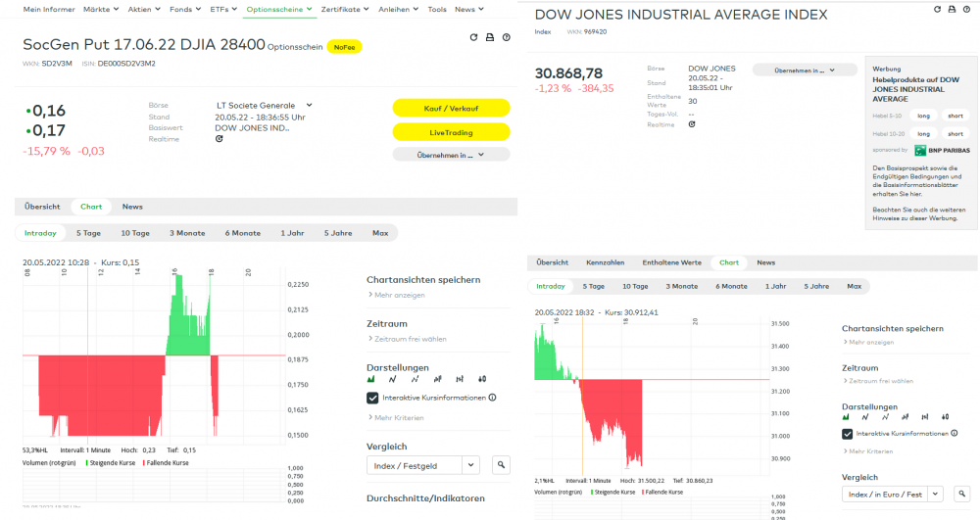
Task: Toggle Interaktive Kursinformationen checkbox in SocGen panel
Action: (x=372, y=398)
